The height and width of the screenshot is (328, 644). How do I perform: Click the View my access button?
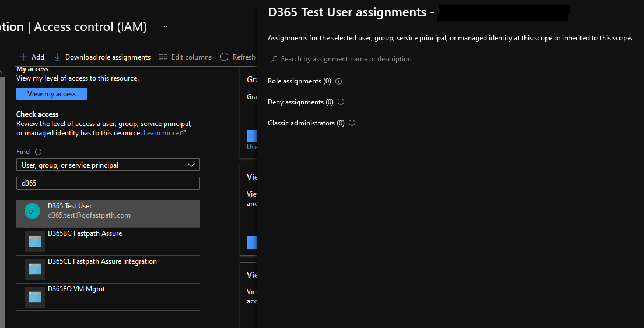point(51,94)
